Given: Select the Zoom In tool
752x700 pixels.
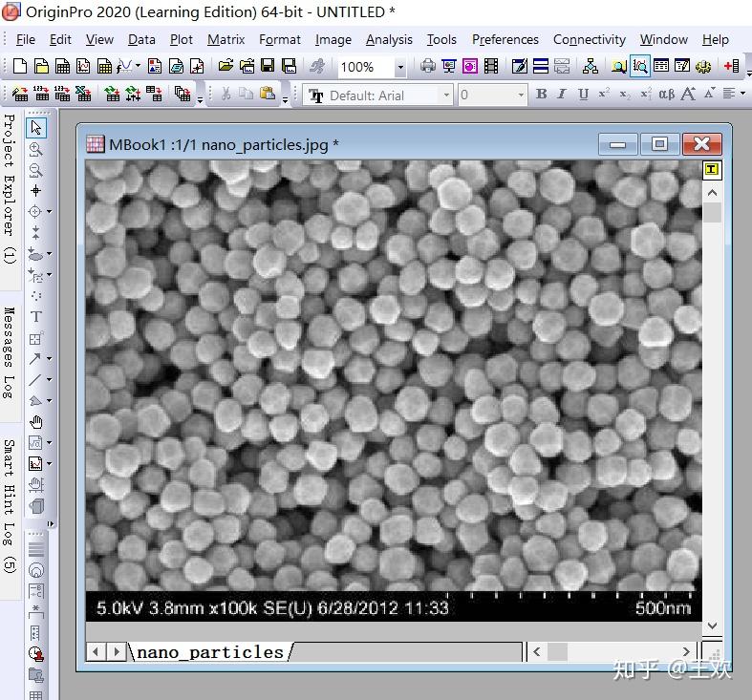Looking at the screenshot, I should (35, 149).
